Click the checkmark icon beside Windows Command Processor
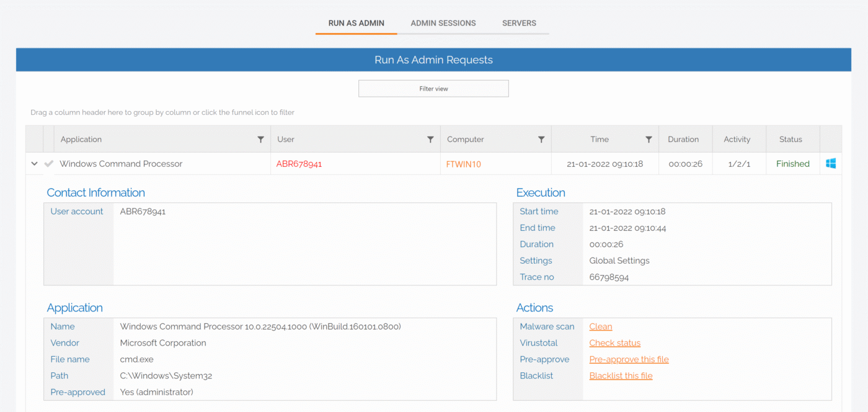Image resolution: width=868 pixels, height=412 pixels. (x=49, y=164)
